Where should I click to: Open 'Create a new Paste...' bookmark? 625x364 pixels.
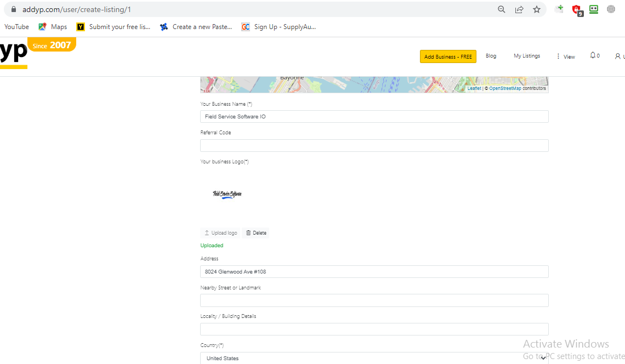point(196,27)
